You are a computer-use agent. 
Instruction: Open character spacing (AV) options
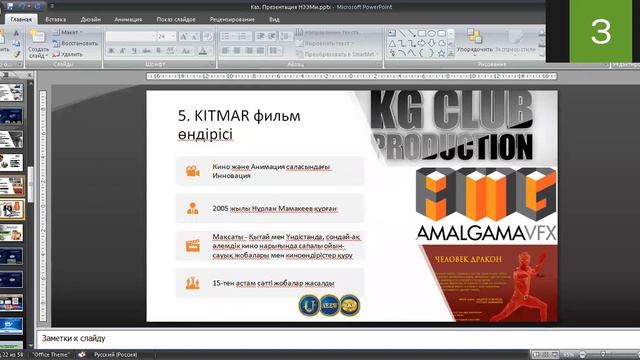pos(171,51)
